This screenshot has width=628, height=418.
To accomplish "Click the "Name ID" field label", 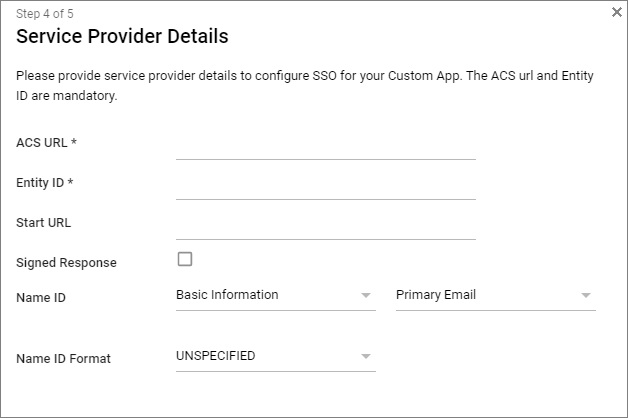I will [x=41, y=297].
